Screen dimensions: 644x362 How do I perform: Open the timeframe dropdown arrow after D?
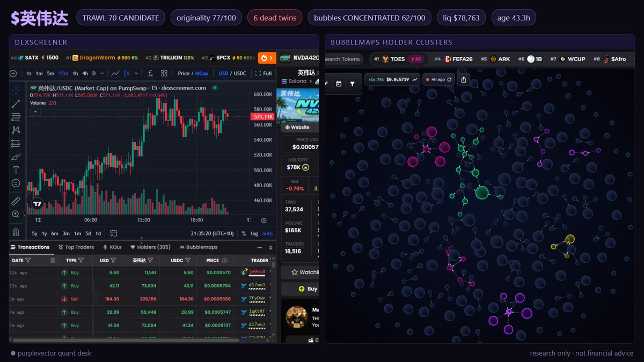pyautogui.click(x=103, y=73)
